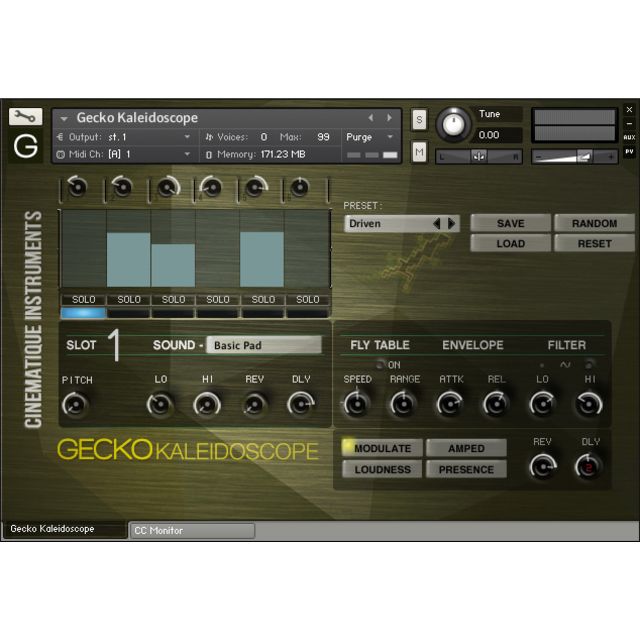Open the Output st. 1 dropdown
The width and height of the screenshot is (640, 640).
click(x=123, y=137)
